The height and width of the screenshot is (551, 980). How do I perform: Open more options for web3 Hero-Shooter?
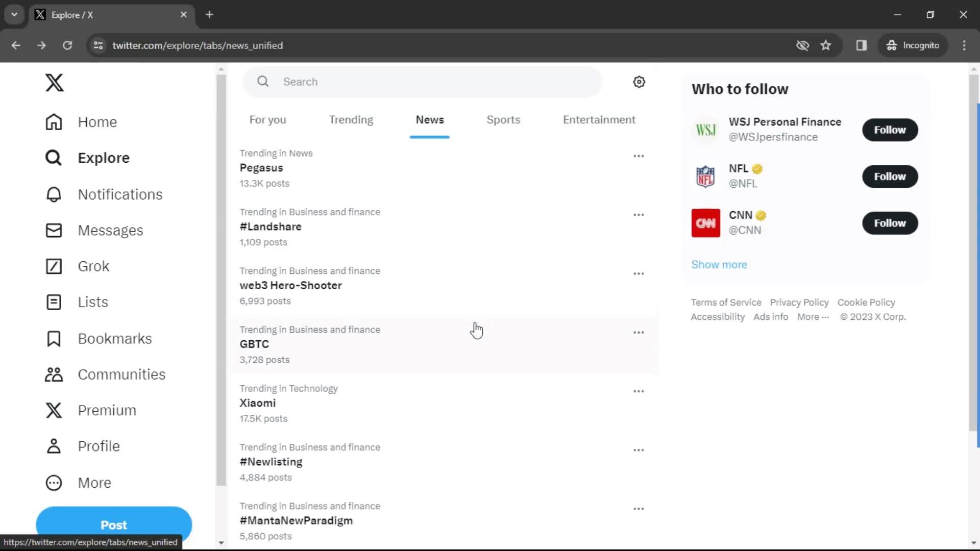point(639,274)
